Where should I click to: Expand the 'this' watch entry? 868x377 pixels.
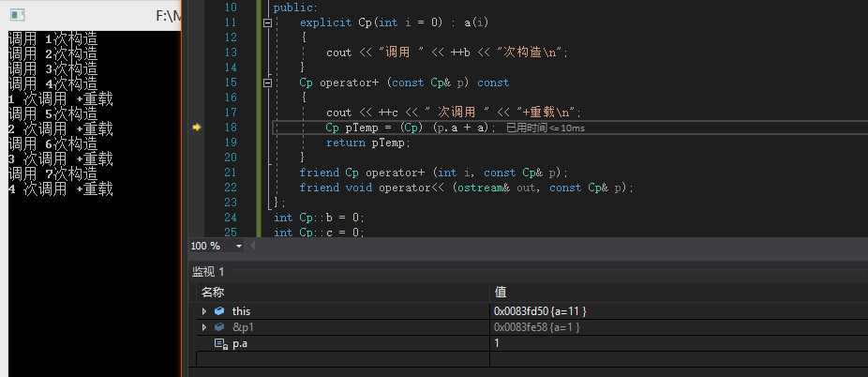coord(204,310)
